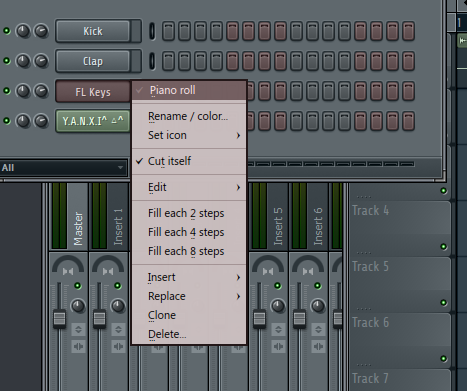
Task: Mute the Y.A.N.X.I channel green LED
Action: click(6, 121)
